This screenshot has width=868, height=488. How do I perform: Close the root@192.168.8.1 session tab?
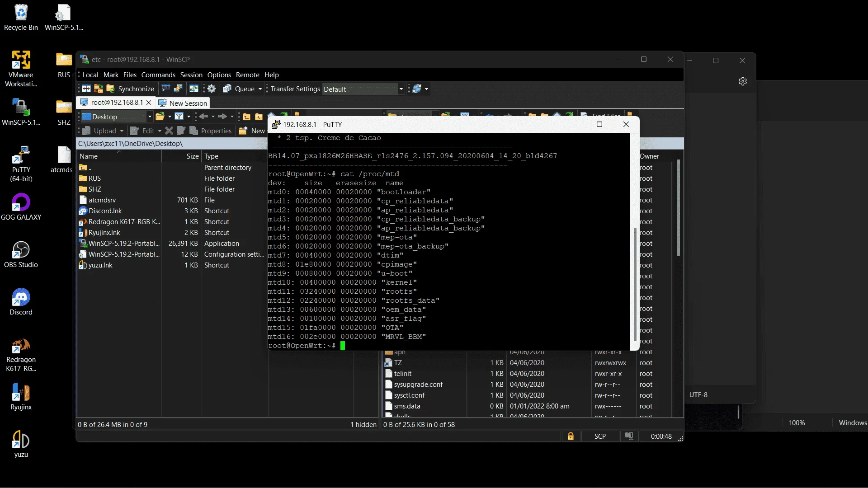pyautogui.click(x=149, y=103)
